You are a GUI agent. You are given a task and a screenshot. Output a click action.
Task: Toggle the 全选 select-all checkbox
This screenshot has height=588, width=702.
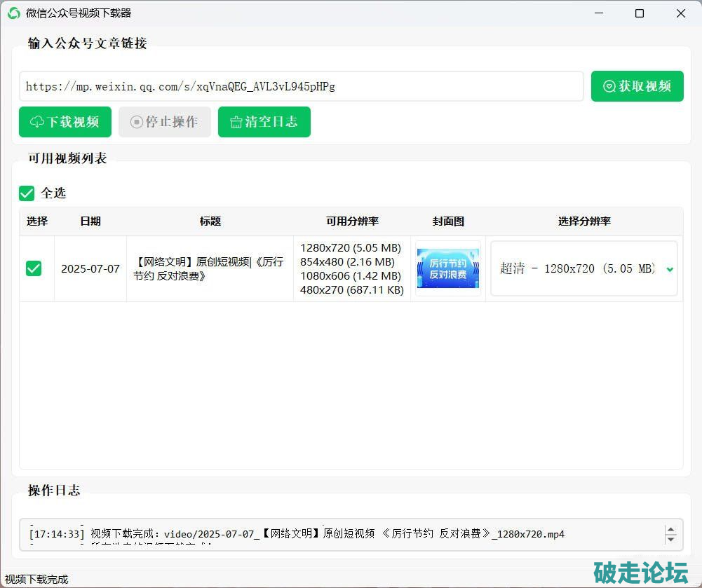tap(27, 193)
